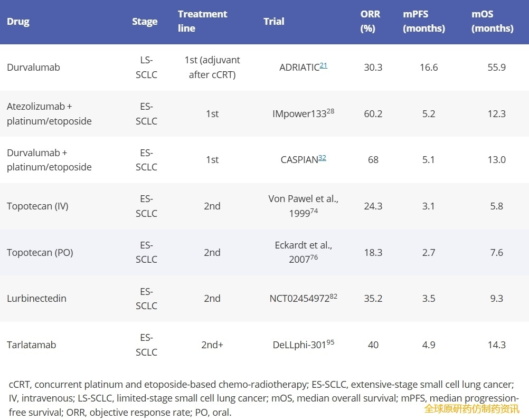The height and width of the screenshot is (420, 529).
Task: Click the Chinese watermark text at bottom right
Action: click(471, 409)
